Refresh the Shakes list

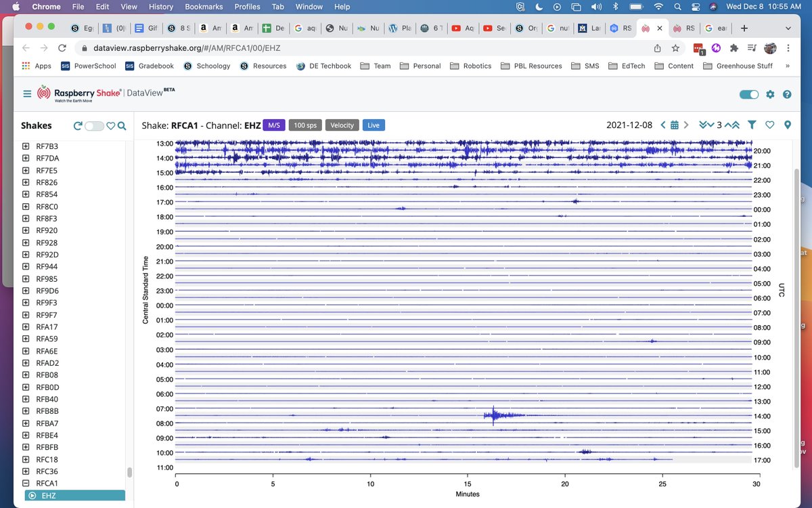(x=77, y=126)
